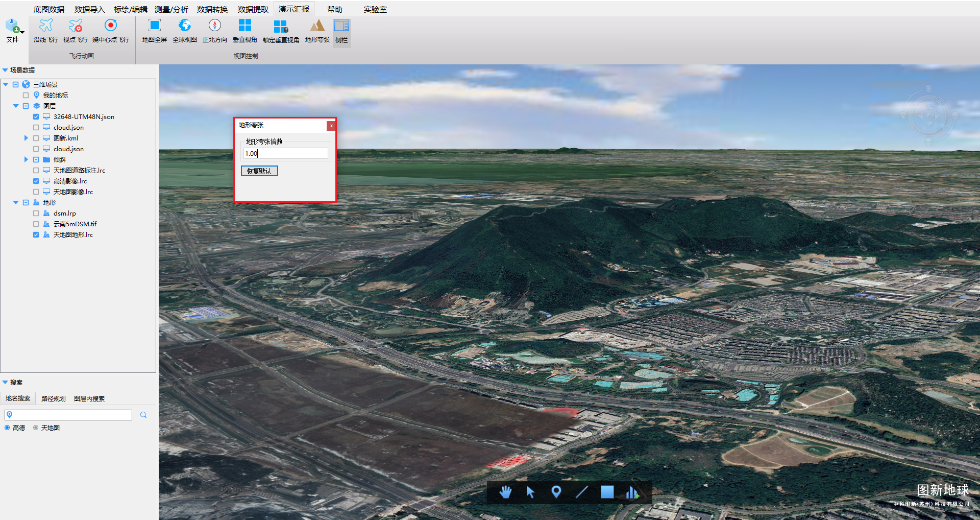Click the place name search field
Image resolution: width=980 pixels, height=520 pixels.
click(x=68, y=415)
